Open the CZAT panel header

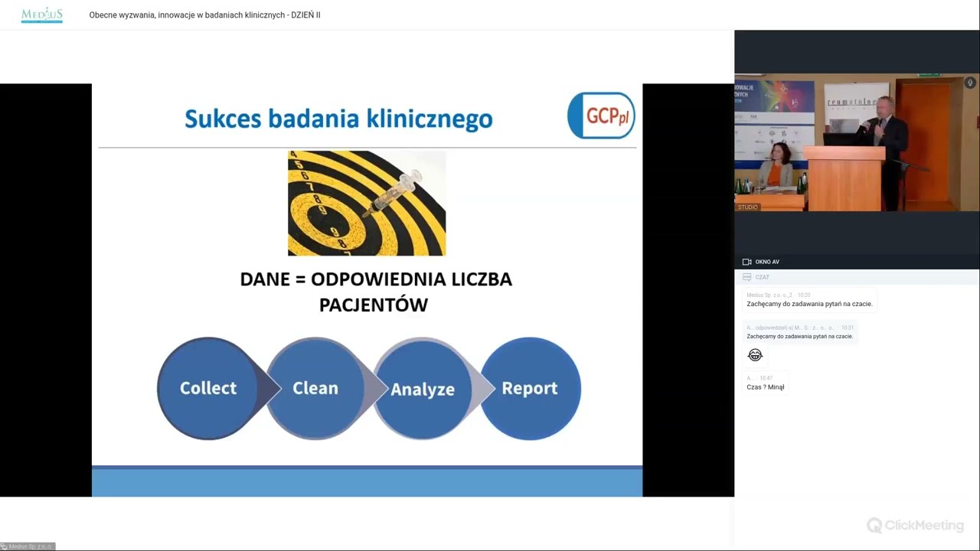[857, 277]
